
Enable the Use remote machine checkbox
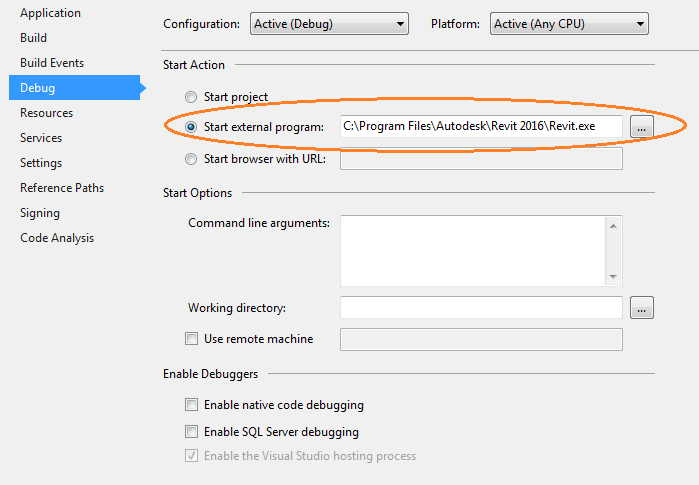click(x=191, y=339)
